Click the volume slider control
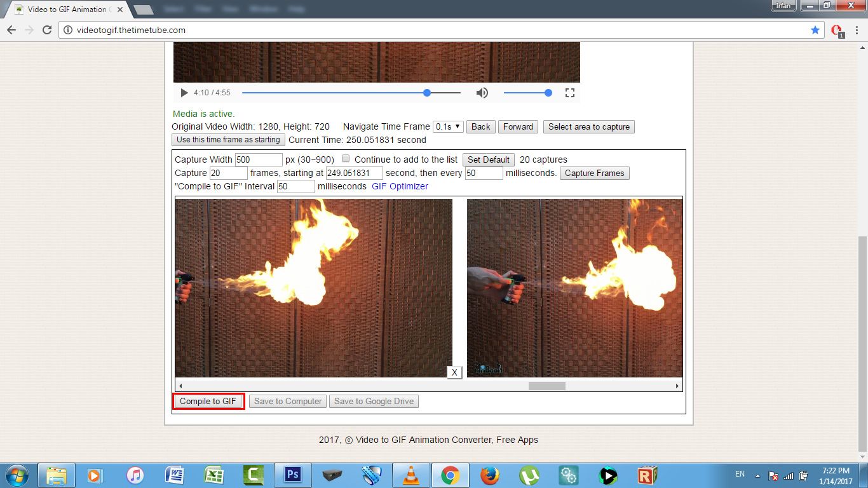 coord(547,93)
